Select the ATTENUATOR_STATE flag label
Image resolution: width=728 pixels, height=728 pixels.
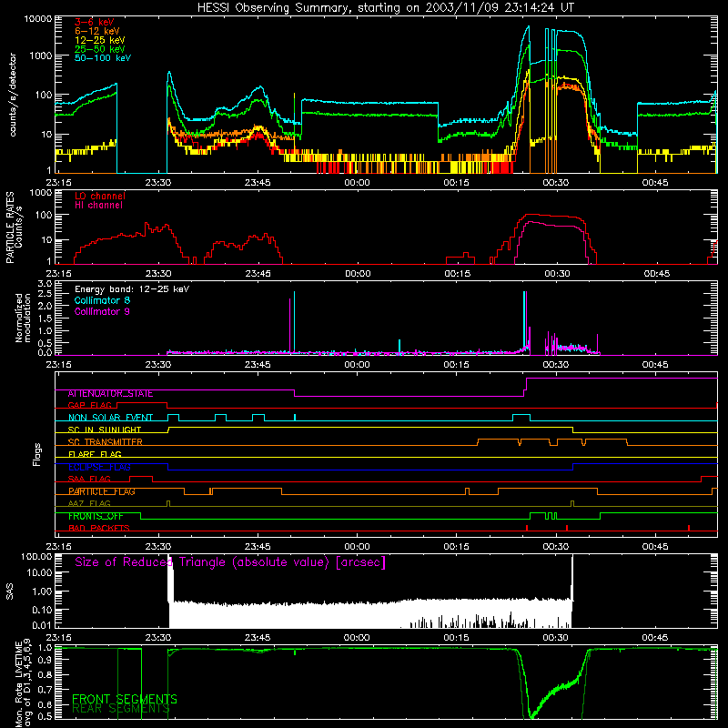[110, 394]
